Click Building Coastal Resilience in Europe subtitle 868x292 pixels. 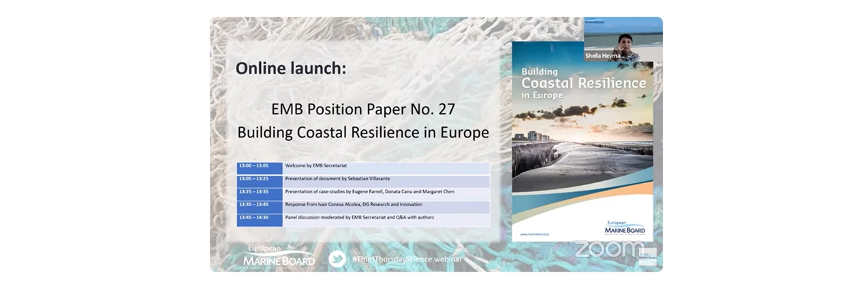tap(363, 132)
